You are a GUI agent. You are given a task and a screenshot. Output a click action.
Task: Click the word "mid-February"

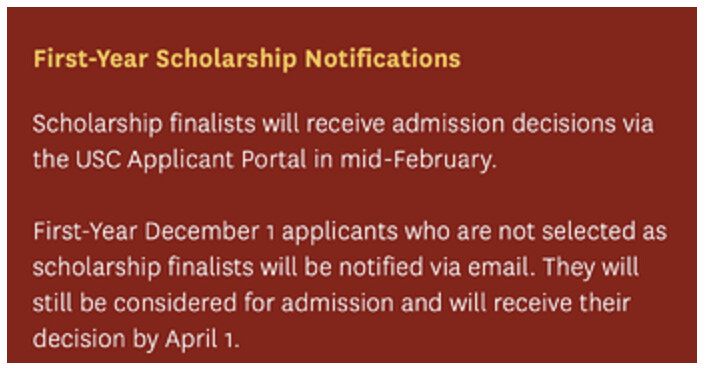[416, 160]
